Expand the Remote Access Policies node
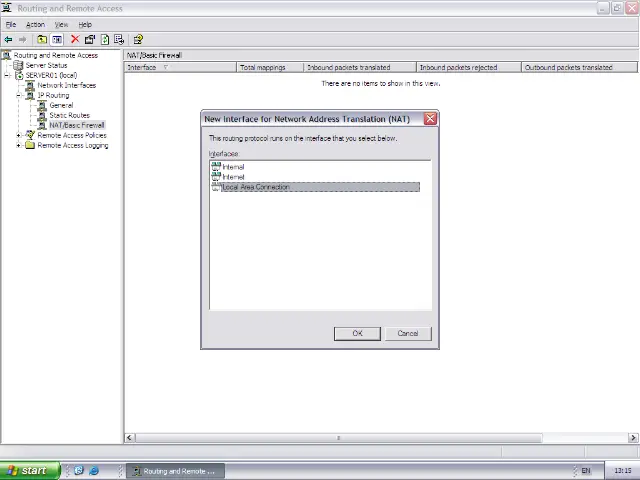Image resolution: width=640 pixels, height=480 pixels. pos(19,135)
